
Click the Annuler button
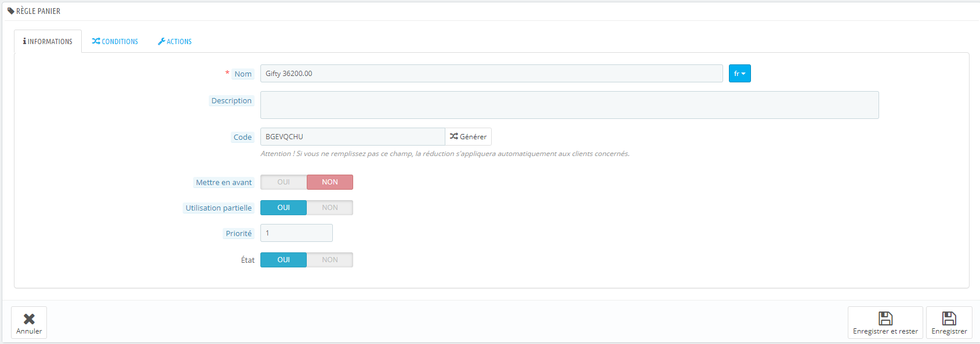pos(29,323)
